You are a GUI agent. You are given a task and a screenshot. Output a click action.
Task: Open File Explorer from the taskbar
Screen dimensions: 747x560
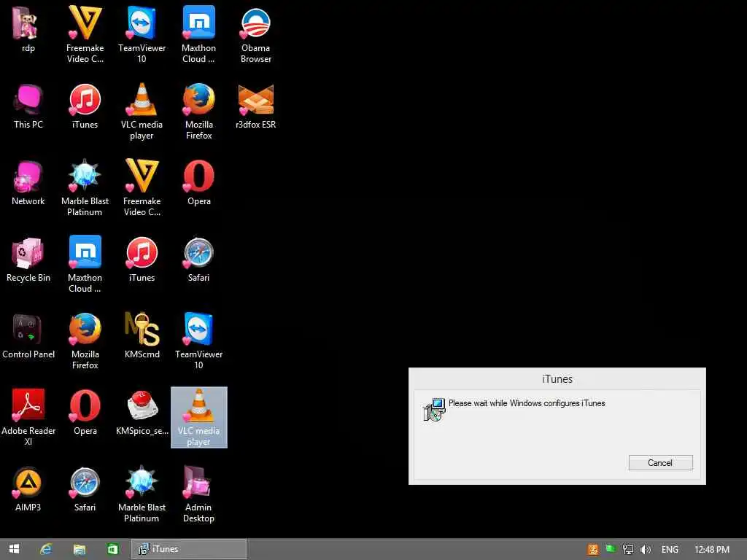(x=79, y=549)
